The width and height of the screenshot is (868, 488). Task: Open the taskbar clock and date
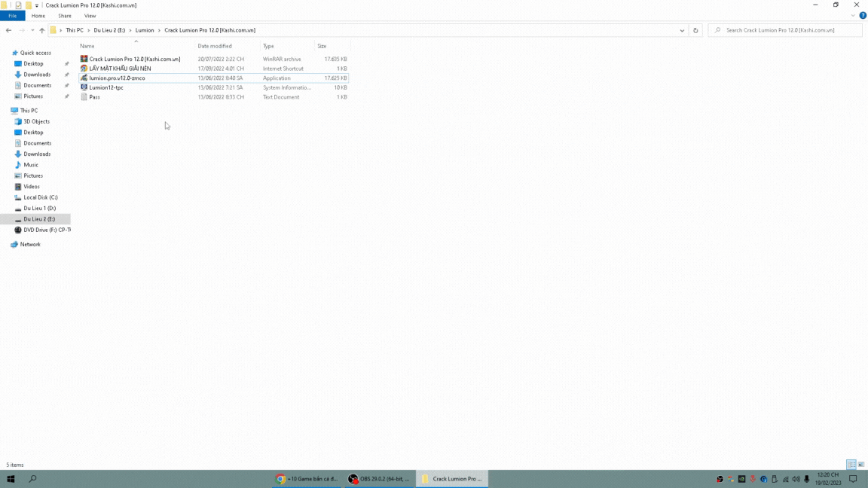click(827, 479)
